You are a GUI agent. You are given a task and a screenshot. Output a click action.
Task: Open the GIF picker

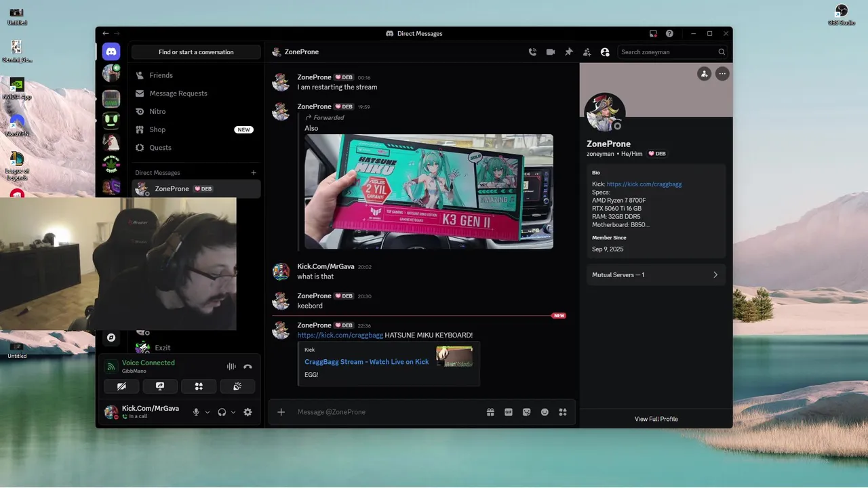(509, 412)
